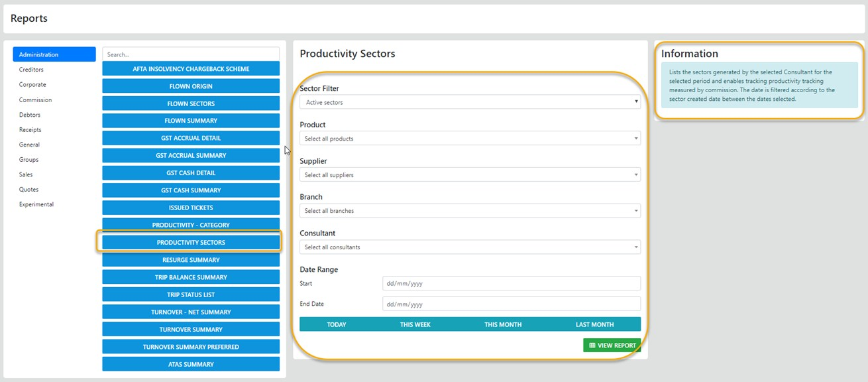Open the Consultant dropdown
868x382 pixels.
pyautogui.click(x=470, y=247)
